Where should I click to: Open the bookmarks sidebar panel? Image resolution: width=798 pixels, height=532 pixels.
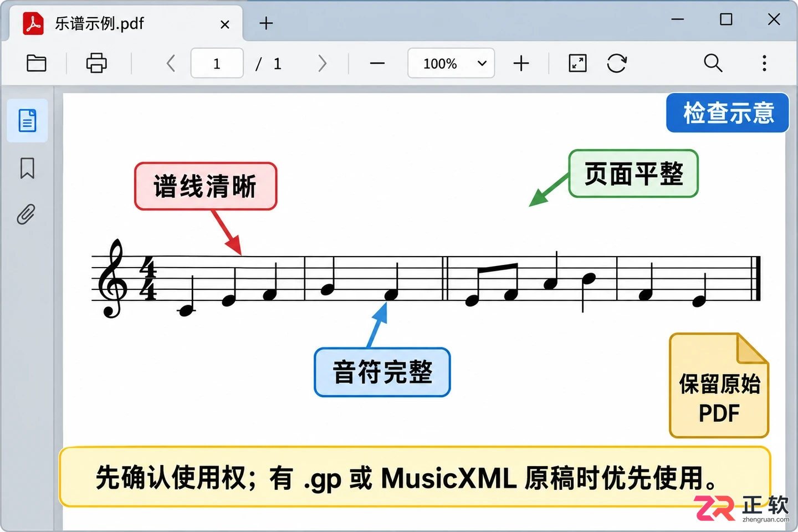pyautogui.click(x=27, y=168)
